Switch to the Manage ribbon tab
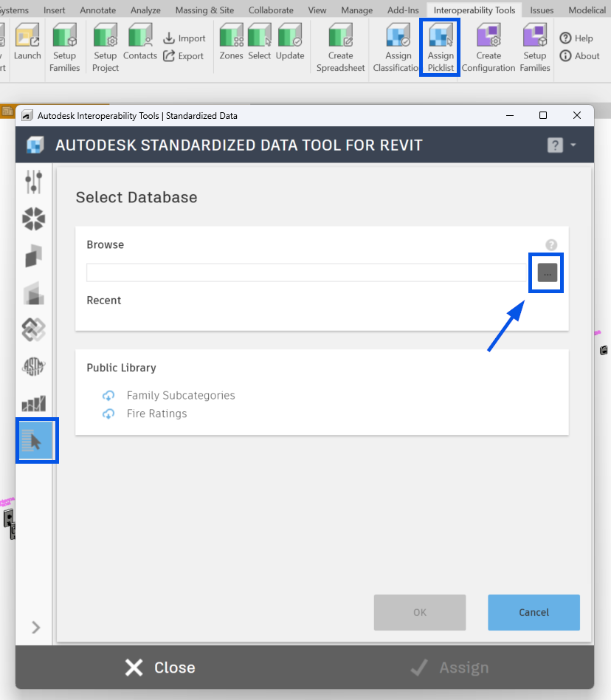611x700 pixels. point(357,10)
